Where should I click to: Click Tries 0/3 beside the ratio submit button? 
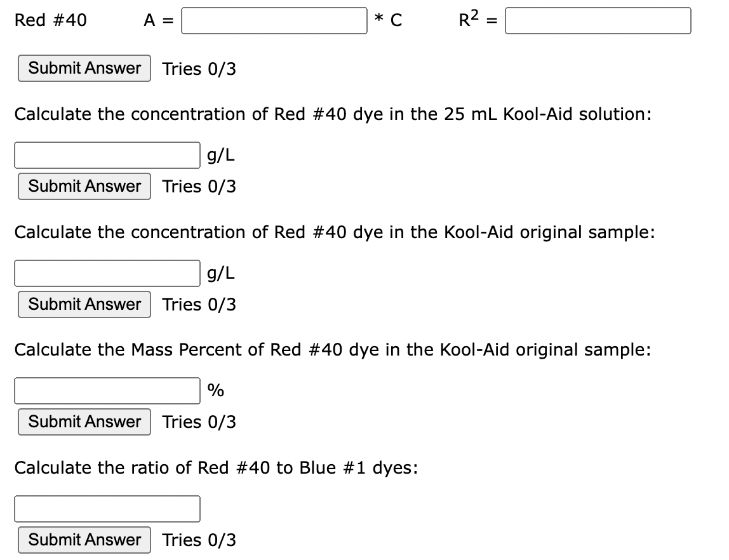199,540
